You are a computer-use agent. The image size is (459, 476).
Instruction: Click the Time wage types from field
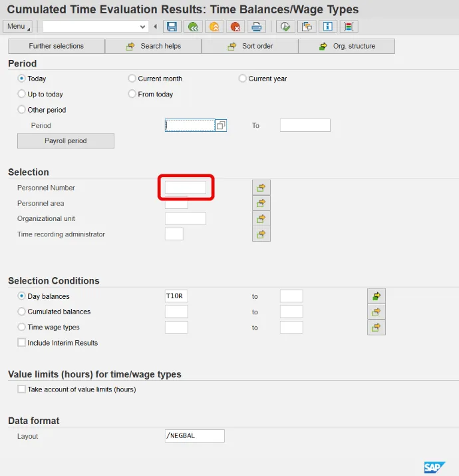pos(176,328)
